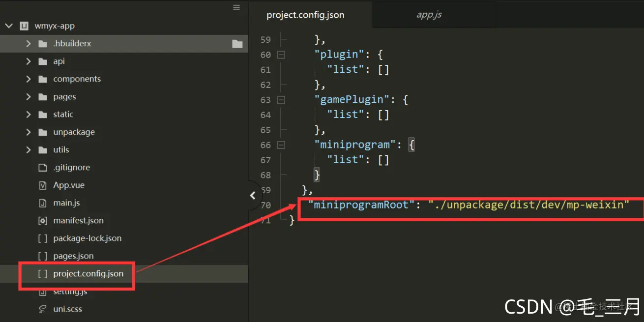Click the .hbuilderx folder icon

click(x=42, y=44)
